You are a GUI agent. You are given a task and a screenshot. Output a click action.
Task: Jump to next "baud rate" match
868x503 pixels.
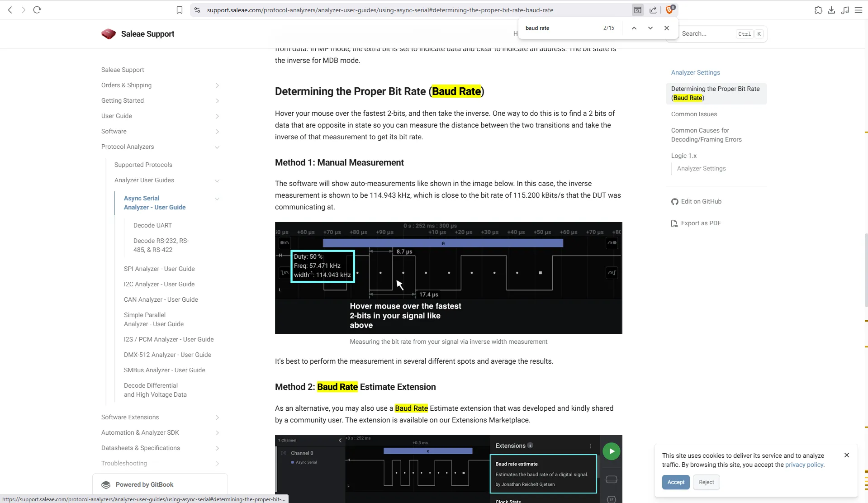click(x=650, y=28)
